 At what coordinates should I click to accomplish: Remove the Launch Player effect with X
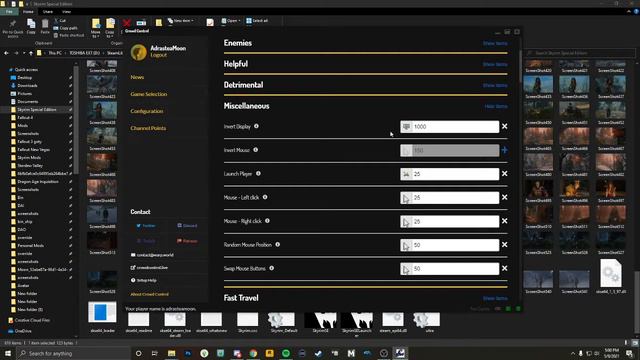(x=504, y=174)
